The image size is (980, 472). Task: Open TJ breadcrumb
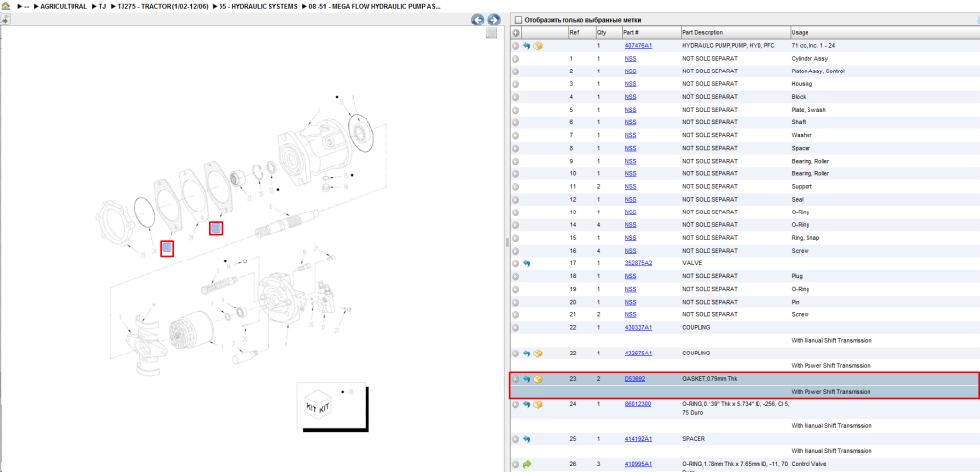[x=103, y=6]
